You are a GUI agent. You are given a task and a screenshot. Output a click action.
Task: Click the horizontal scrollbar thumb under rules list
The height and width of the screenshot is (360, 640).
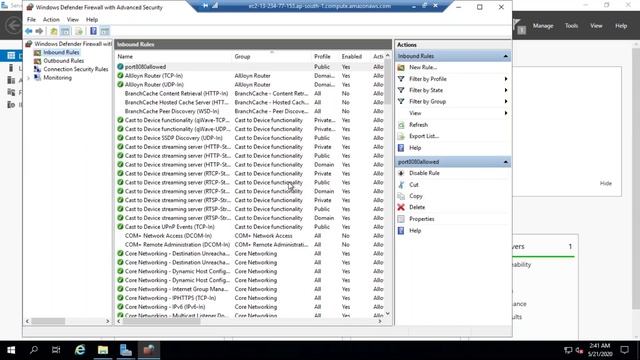(162, 321)
